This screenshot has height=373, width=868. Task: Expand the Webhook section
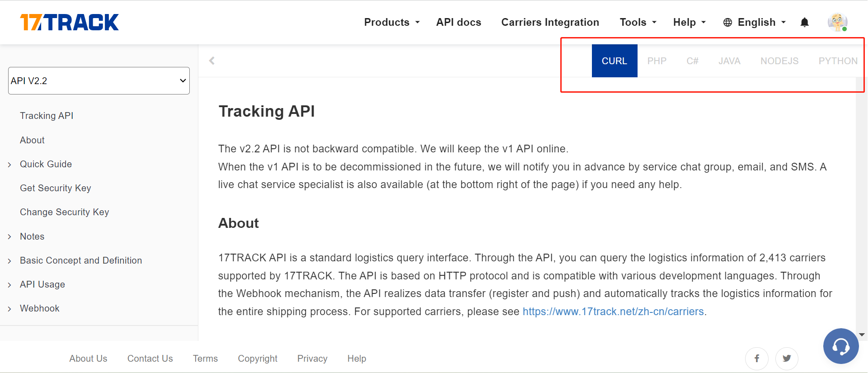click(x=40, y=308)
